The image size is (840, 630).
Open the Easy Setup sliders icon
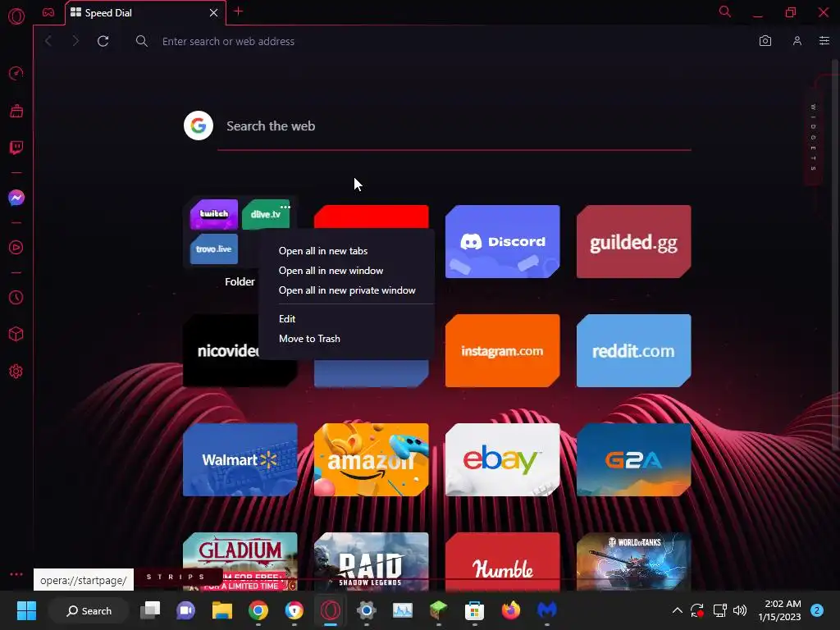pyautogui.click(x=824, y=41)
